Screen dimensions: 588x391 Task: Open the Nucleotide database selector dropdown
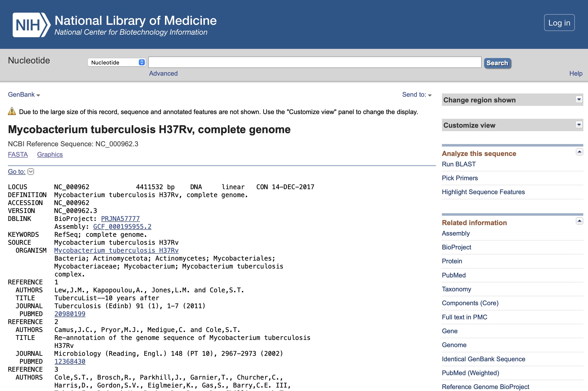pyautogui.click(x=117, y=62)
